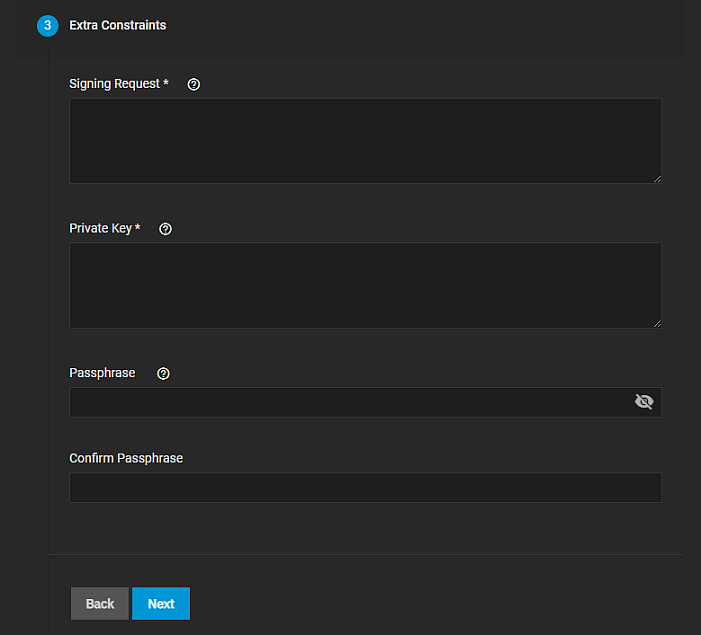Click inside the Private Key text area
The width and height of the screenshot is (701, 635).
click(365, 285)
